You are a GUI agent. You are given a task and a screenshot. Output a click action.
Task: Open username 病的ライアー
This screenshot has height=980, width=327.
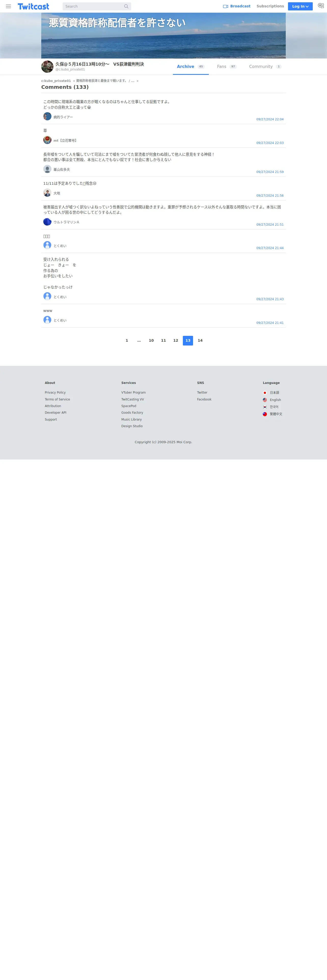63,117
